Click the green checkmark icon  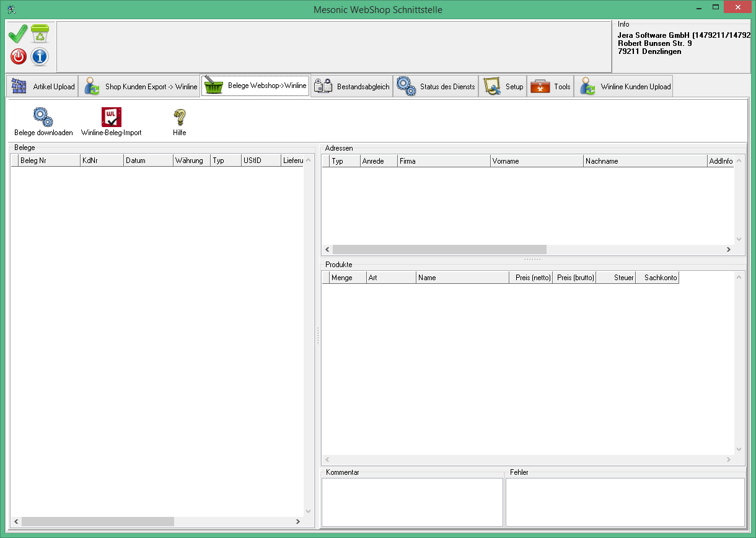[x=18, y=34]
